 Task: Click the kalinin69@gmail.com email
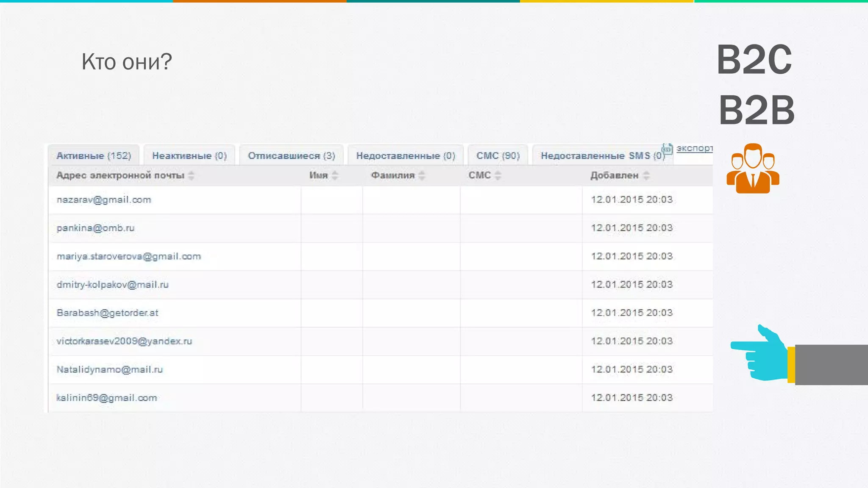coord(107,398)
